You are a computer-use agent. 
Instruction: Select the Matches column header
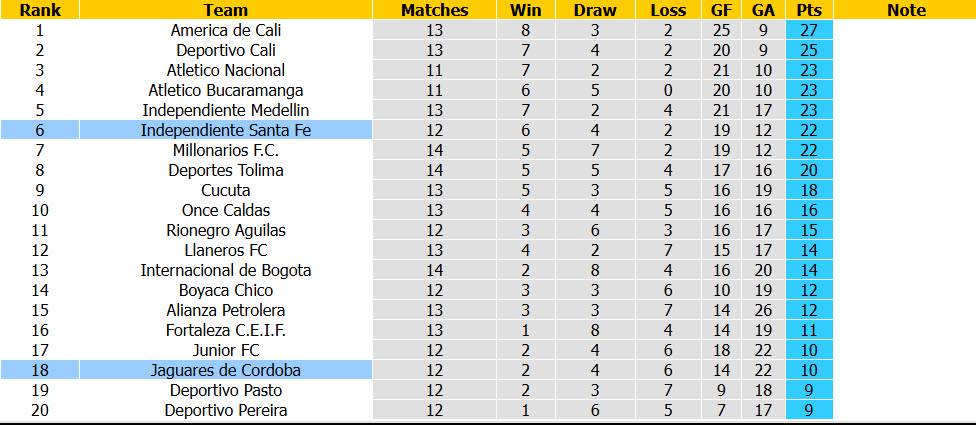pyautogui.click(x=434, y=10)
